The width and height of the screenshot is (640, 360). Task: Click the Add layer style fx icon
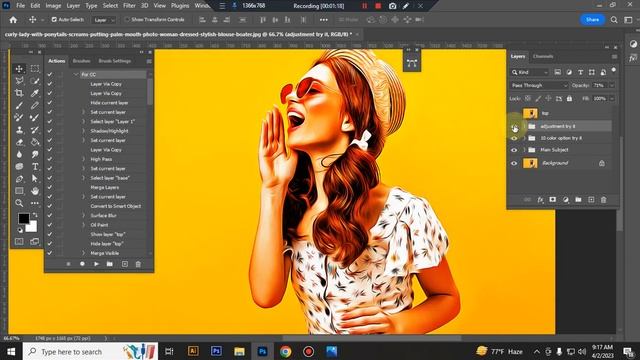coord(540,200)
